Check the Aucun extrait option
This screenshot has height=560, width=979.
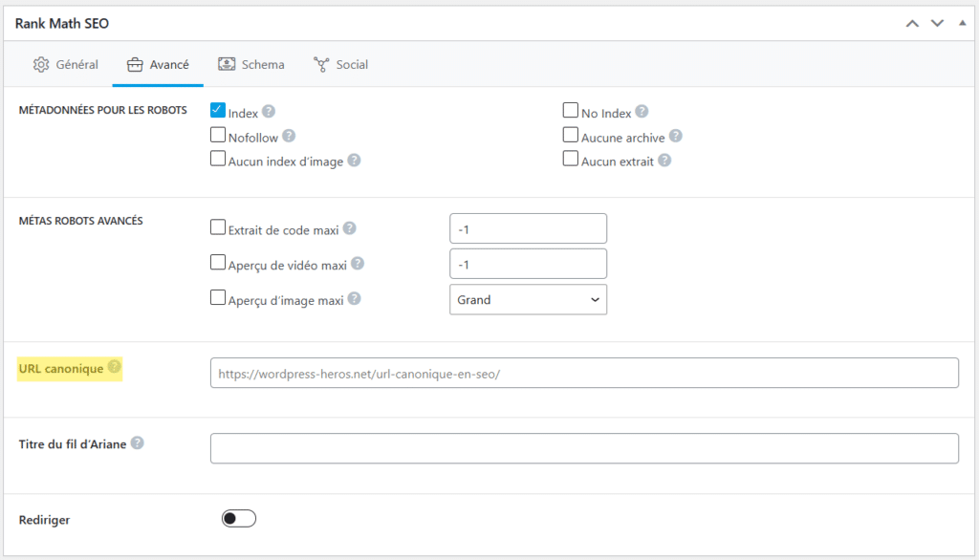570,159
